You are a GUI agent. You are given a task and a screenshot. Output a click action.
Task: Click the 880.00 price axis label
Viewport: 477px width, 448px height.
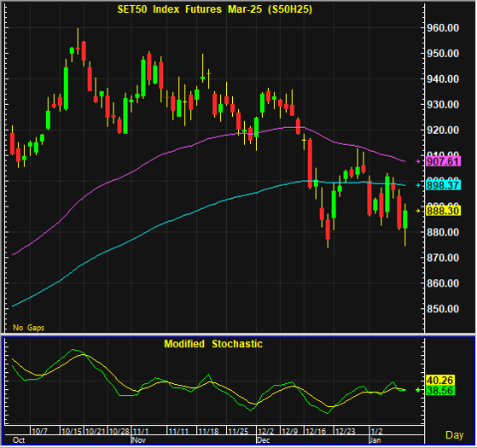(443, 232)
